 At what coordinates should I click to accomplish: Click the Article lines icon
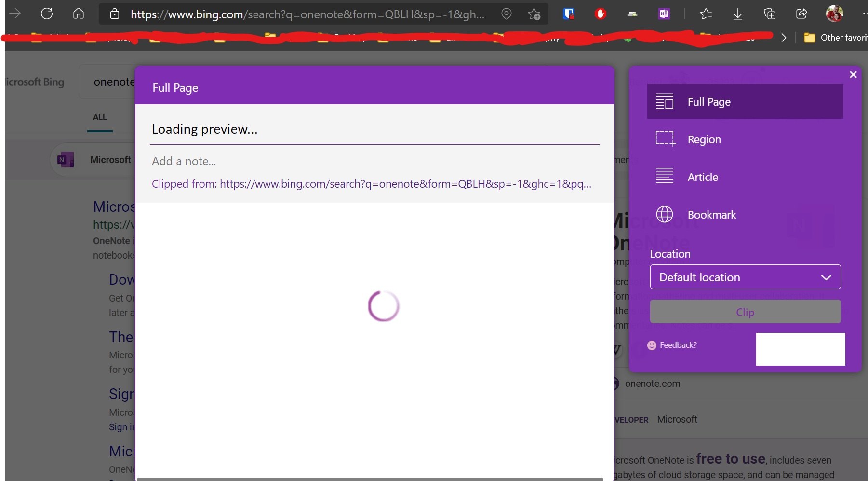[665, 176]
